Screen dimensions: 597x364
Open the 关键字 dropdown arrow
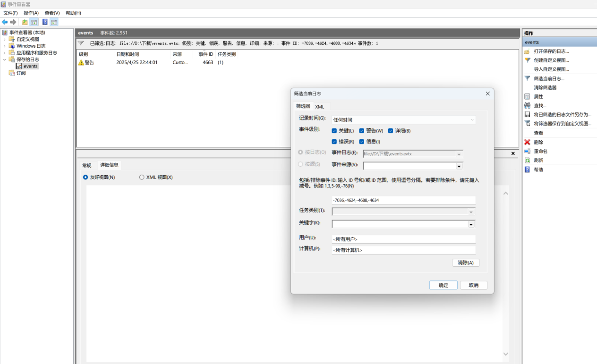coord(471,225)
